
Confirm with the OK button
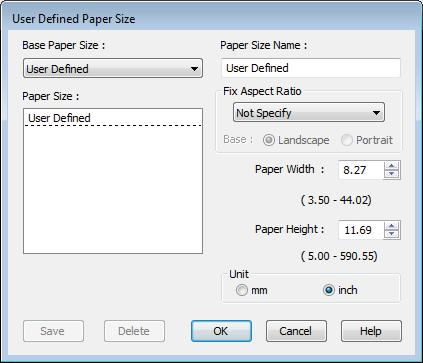(221, 331)
